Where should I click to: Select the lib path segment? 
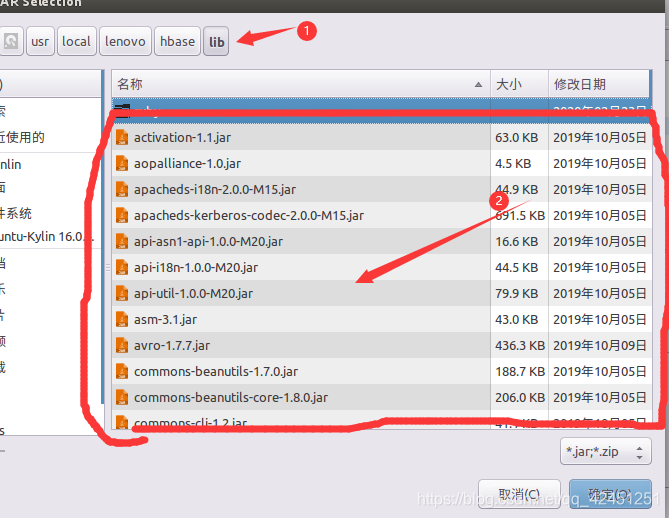tap(216, 41)
